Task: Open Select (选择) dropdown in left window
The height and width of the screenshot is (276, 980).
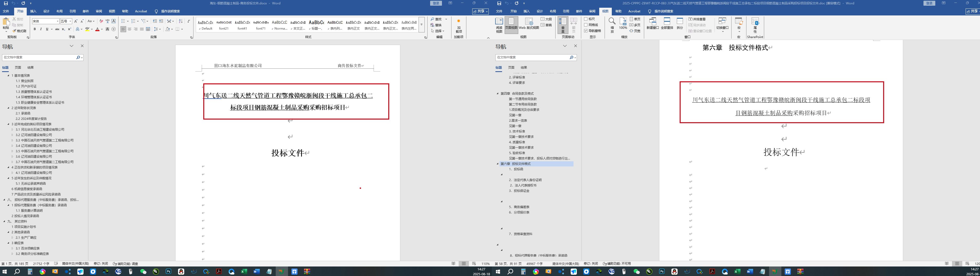Action: pos(438,31)
